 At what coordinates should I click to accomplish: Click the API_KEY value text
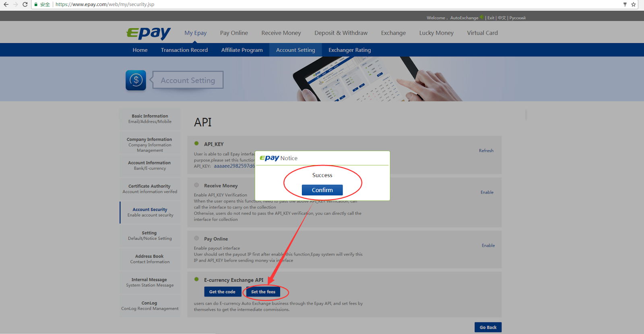(x=234, y=166)
